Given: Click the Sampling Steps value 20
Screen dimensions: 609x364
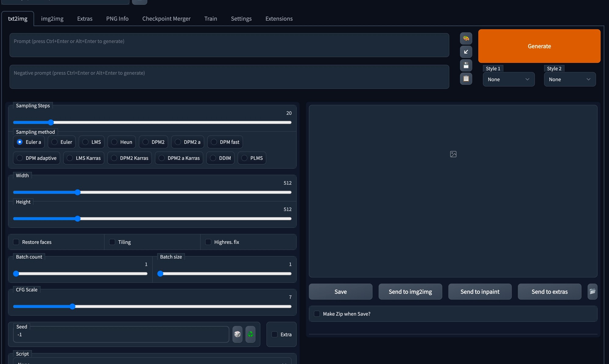Looking at the screenshot, I should [289, 113].
